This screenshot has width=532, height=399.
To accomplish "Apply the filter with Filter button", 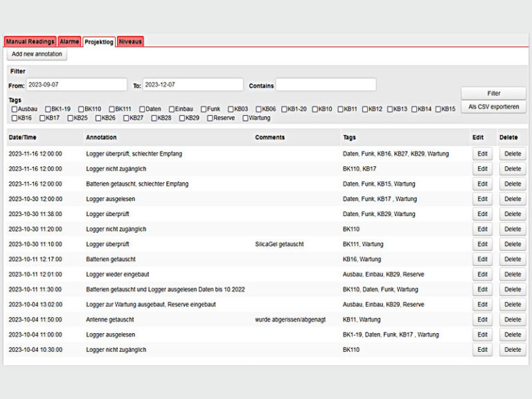I will (493, 93).
